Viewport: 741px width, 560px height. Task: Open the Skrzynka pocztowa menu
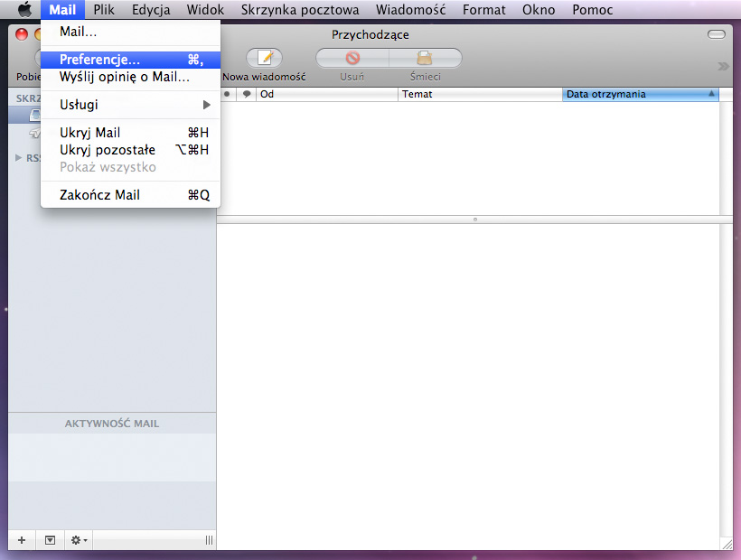coord(300,9)
